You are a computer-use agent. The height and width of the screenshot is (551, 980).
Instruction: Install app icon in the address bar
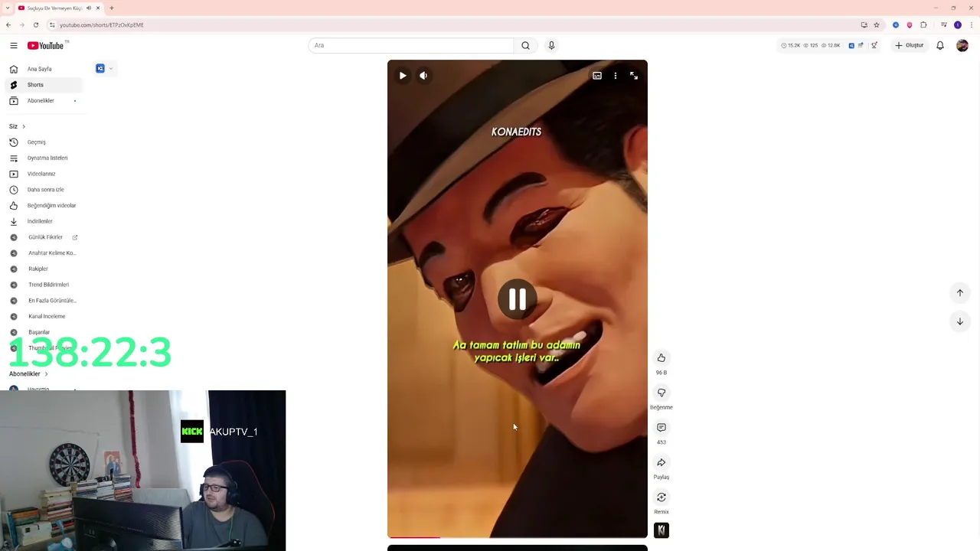click(x=864, y=24)
